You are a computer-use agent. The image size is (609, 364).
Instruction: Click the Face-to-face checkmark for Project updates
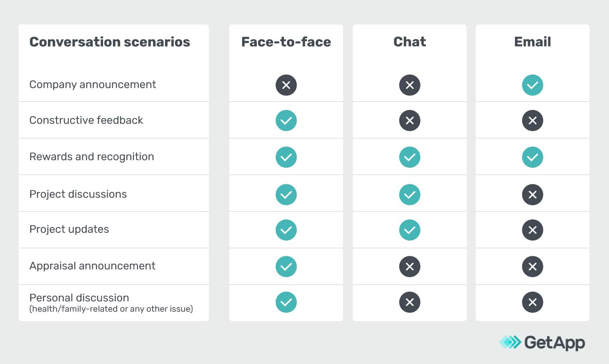pyautogui.click(x=286, y=230)
